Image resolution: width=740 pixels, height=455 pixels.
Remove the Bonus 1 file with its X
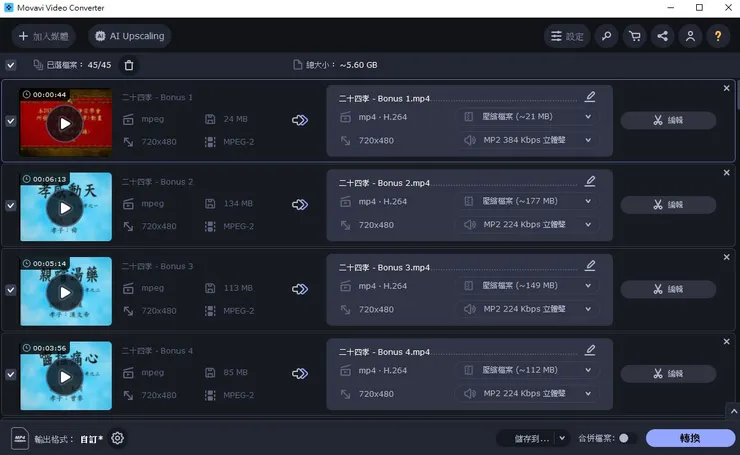(727, 88)
